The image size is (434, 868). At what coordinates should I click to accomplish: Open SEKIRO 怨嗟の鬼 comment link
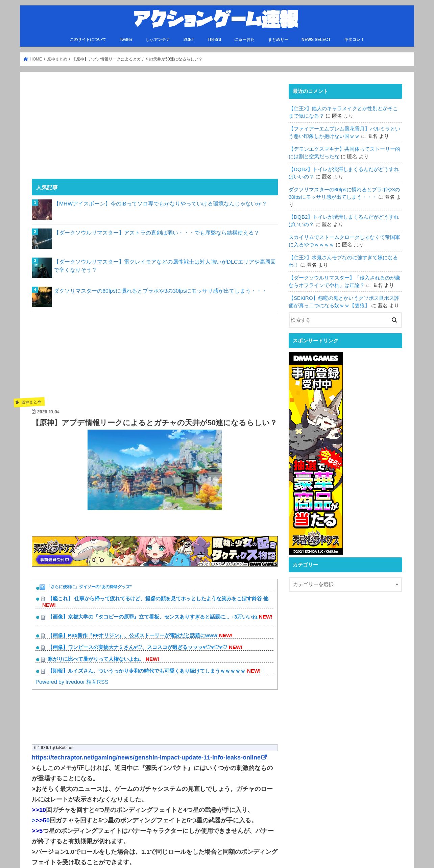(x=344, y=302)
